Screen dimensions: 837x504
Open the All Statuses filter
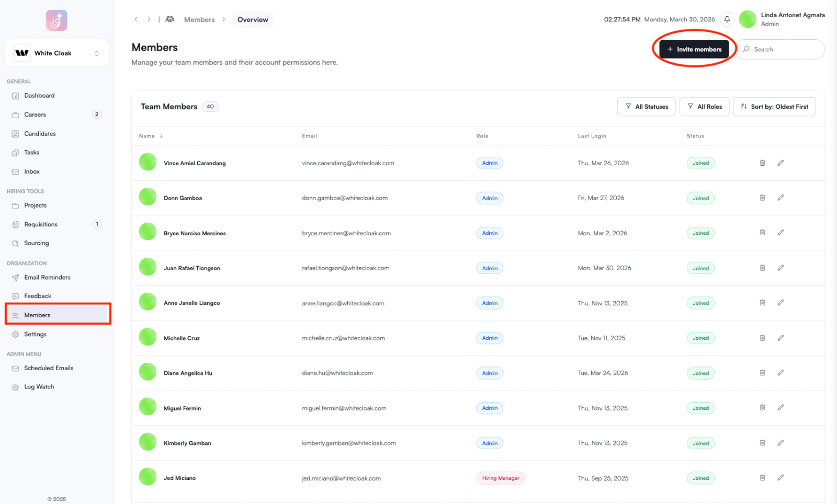click(x=647, y=107)
